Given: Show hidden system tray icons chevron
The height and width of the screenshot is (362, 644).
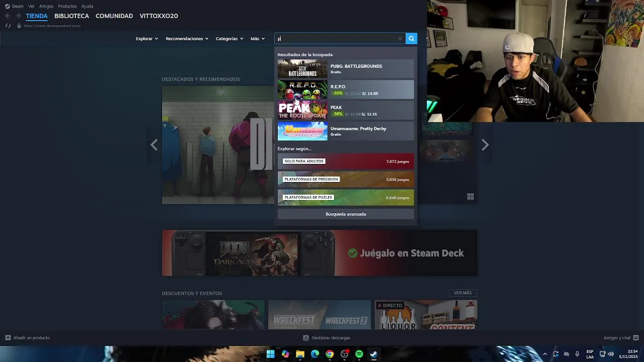Looking at the screenshot, I should point(544,354).
